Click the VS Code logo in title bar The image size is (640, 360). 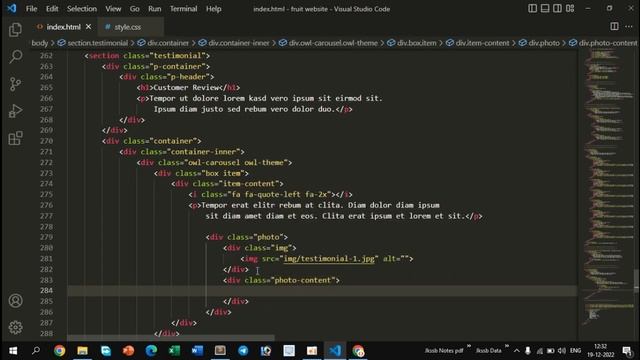coord(11,8)
